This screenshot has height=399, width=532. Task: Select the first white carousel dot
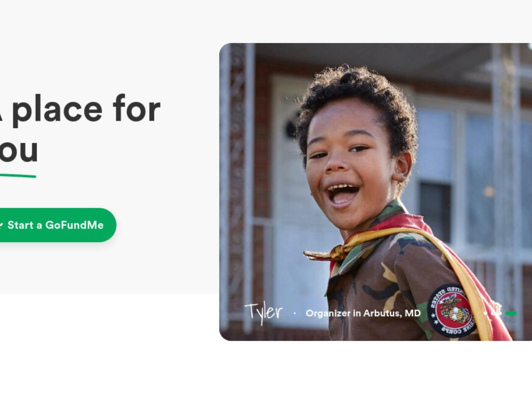[x=485, y=313]
